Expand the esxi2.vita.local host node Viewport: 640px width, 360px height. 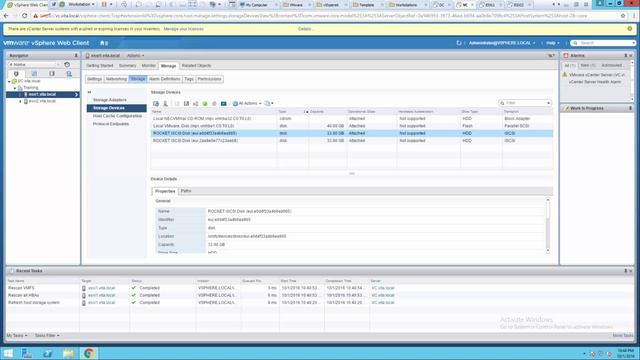tap(20, 101)
